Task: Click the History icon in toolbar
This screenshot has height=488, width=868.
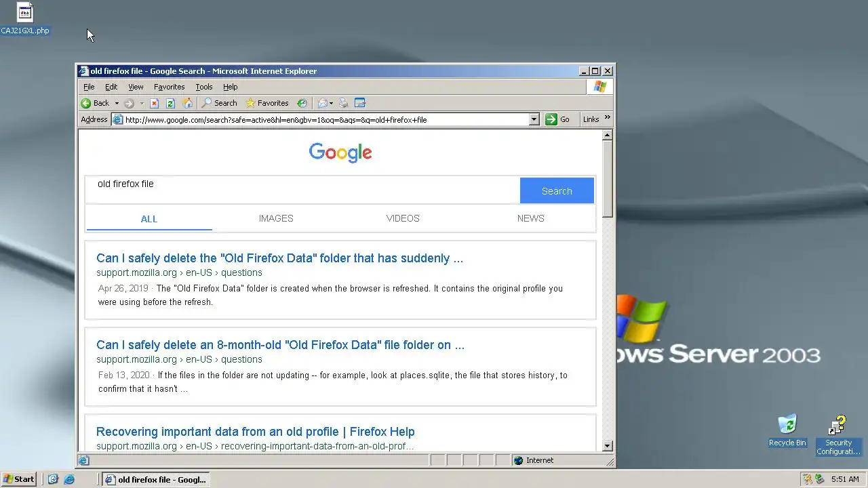Action: tap(302, 103)
